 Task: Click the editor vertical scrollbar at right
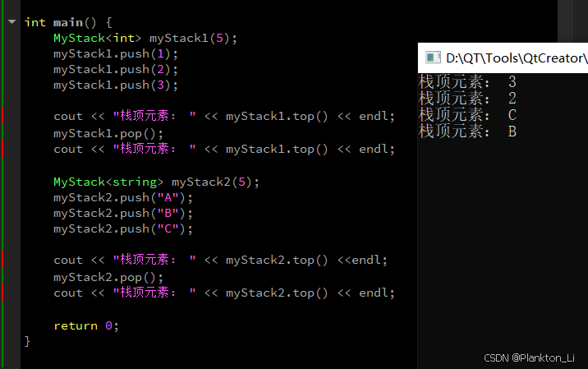(x=564, y=21)
